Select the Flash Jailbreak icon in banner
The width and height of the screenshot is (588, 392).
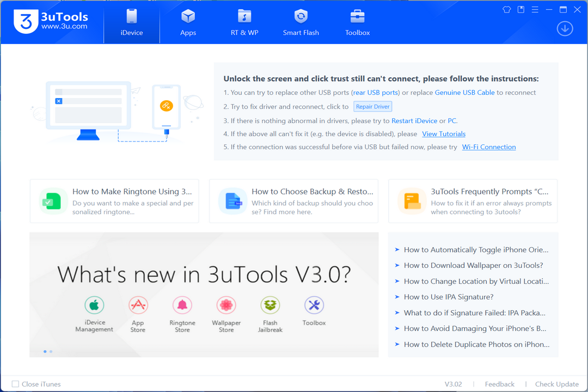270,305
